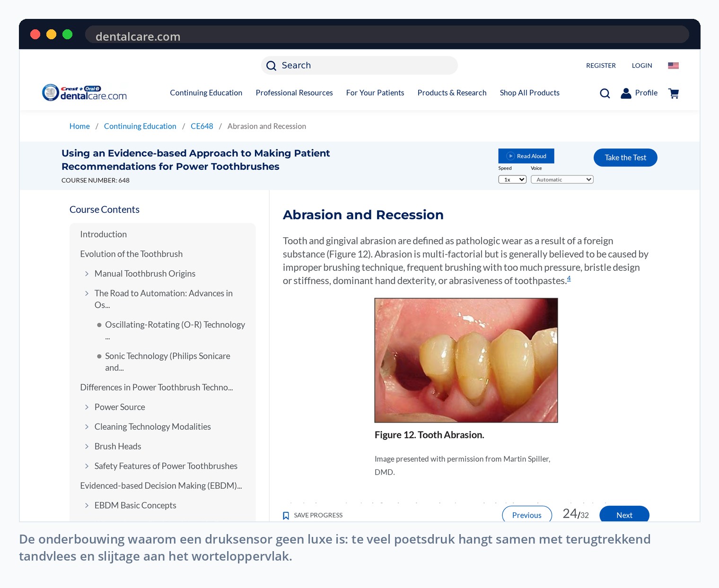Image resolution: width=719 pixels, height=588 pixels.
Task: Open the Professional Resources menu
Action: coord(294,93)
